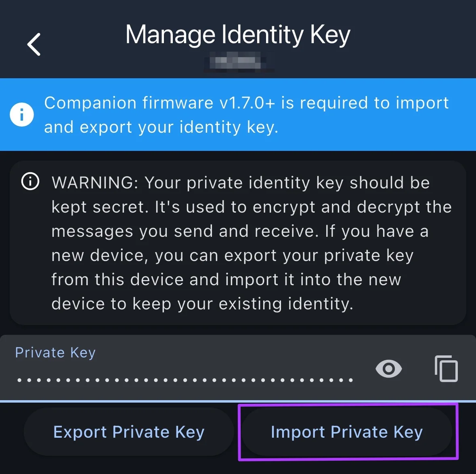Tap the Manage Identity Key title
Image resolution: width=476 pixels, height=474 pixels.
click(x=238, y=34)
